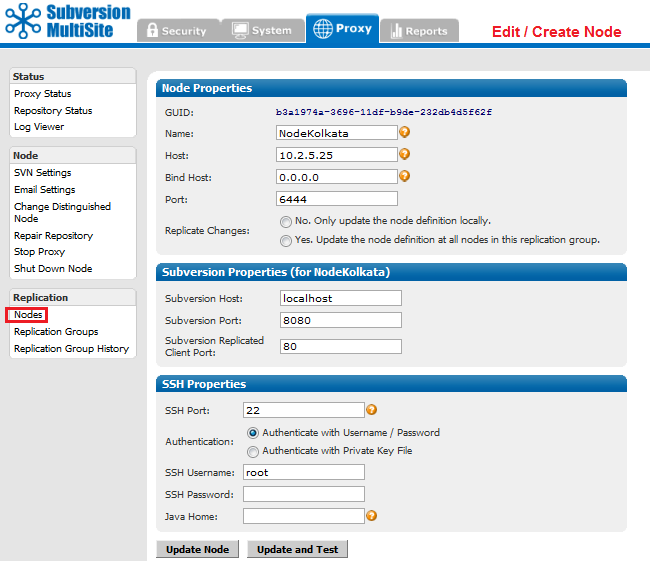This screenshot has width=650, height=561.
Task: Click the SSH Properties section header
Action: [x=391, y=384]
